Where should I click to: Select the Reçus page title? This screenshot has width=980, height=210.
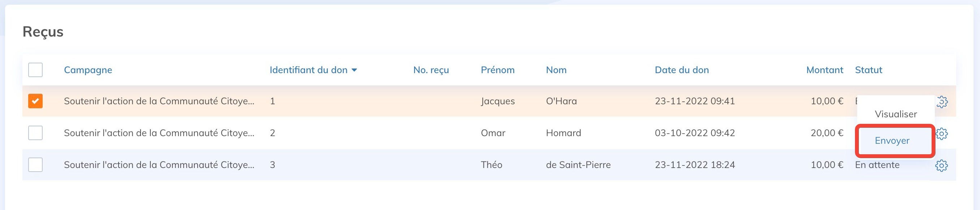[43, 31]
